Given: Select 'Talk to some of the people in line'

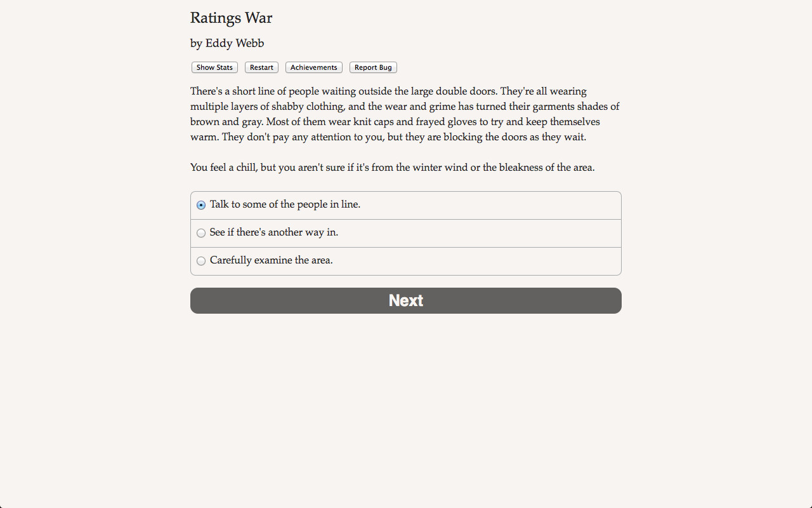Looking at the screenshot, I should click(285, 204).
